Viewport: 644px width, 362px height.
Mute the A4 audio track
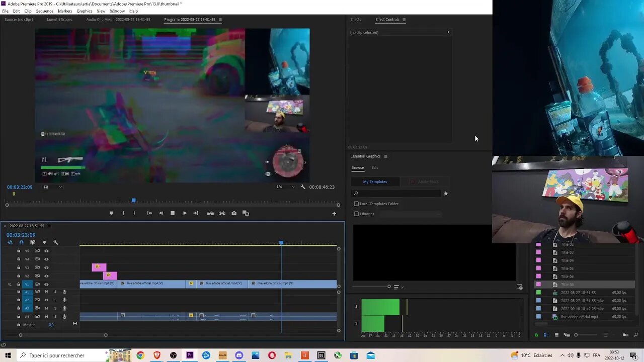46,316
